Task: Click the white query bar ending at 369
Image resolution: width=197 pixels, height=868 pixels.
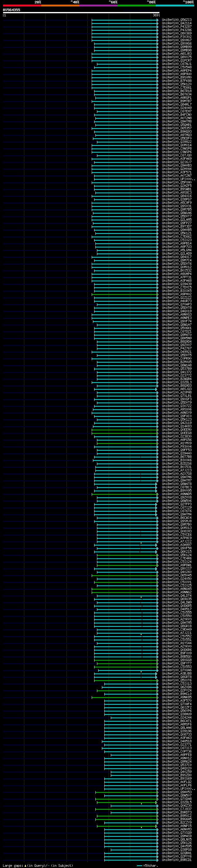Action: tap(81, 12)
